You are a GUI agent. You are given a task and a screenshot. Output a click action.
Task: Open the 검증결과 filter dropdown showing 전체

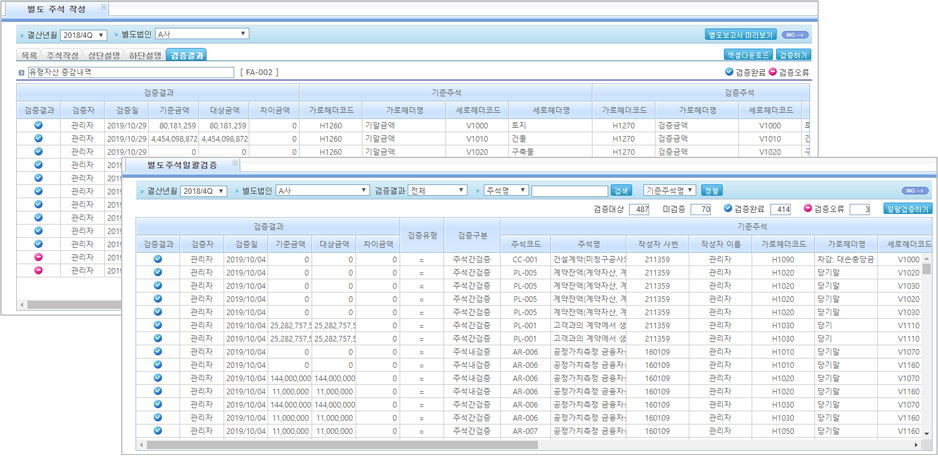tap(437, 190)
